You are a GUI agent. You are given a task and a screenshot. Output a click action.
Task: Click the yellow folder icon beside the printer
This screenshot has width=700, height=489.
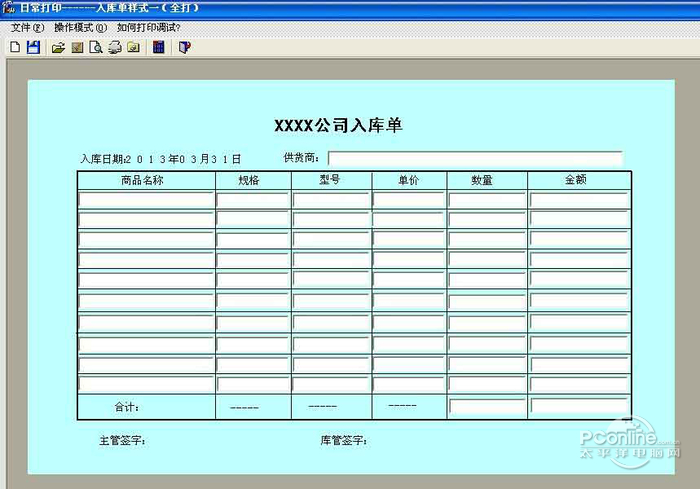(133, 47)
